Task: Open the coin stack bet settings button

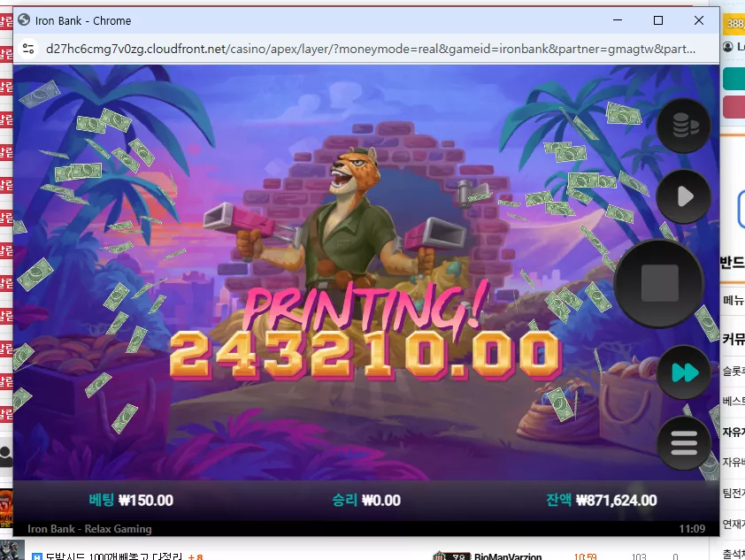Action: (x=683, y=126)
